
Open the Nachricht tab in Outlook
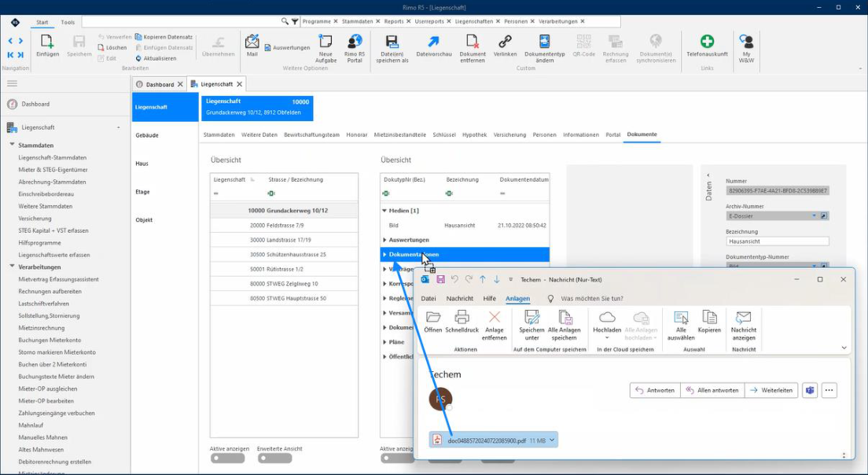tap(459, 298)
